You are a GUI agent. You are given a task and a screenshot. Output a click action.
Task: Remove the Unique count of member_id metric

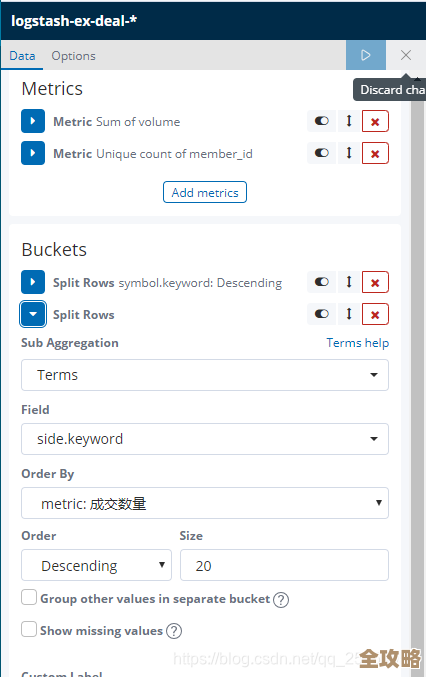[375, 153]
